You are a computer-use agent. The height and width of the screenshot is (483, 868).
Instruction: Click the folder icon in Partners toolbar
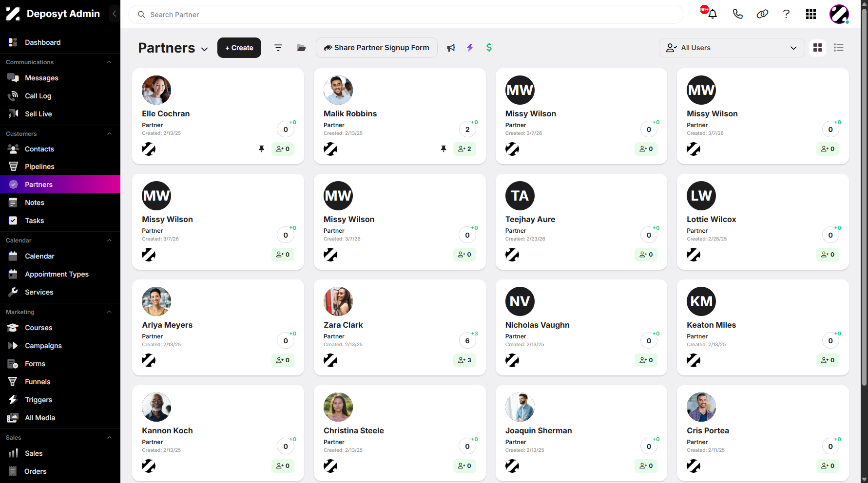click(x=301, y=48)
